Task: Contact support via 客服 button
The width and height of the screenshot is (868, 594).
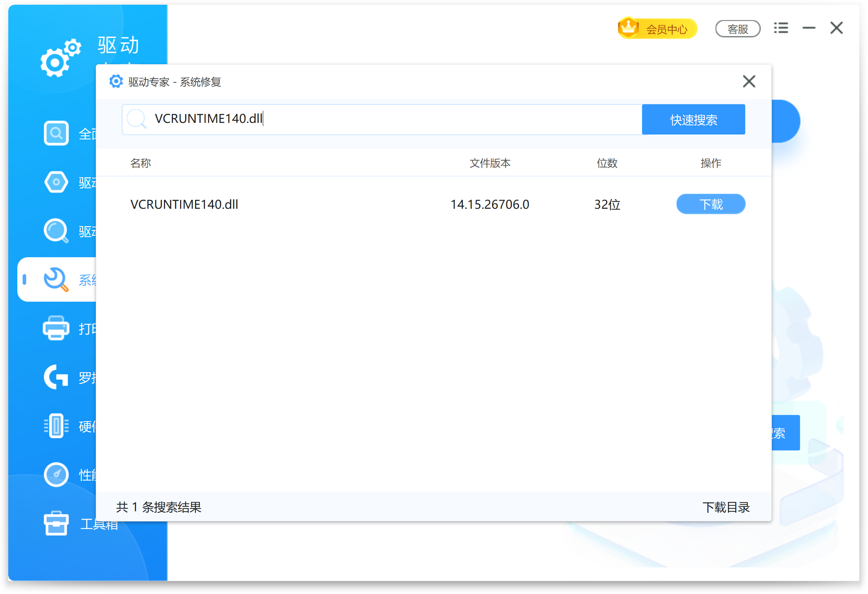Action: tap(738, 29)
